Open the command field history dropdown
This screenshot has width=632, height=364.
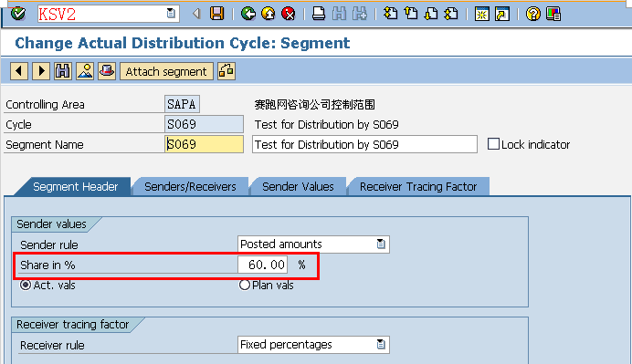click(171, 14)
